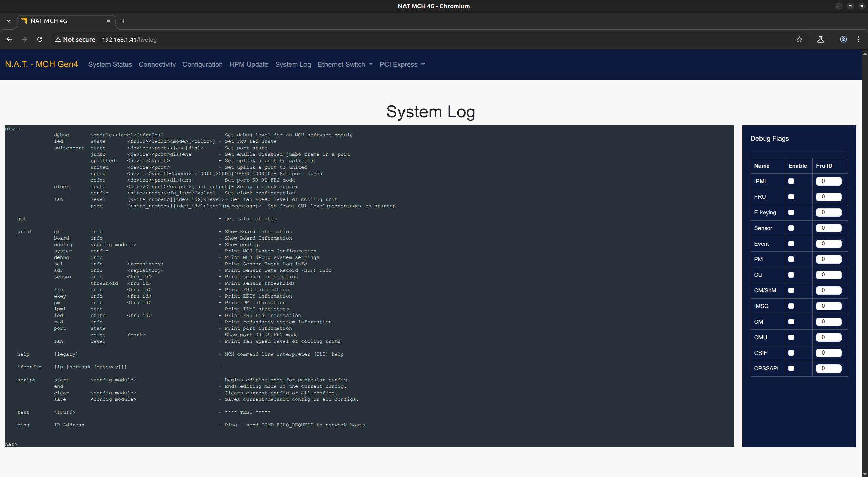Enable the IPMI debug flag checkbox
The image size is (868, 477).
point(791,181)
